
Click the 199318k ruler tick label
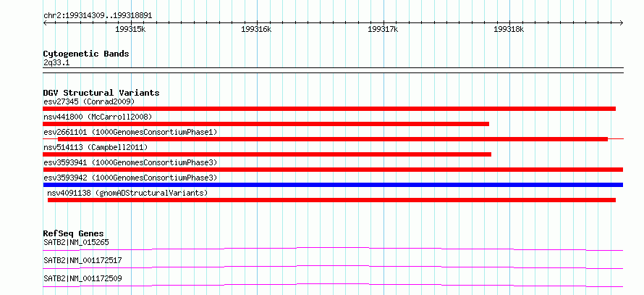pyautogui.click(x=509, y=30)
